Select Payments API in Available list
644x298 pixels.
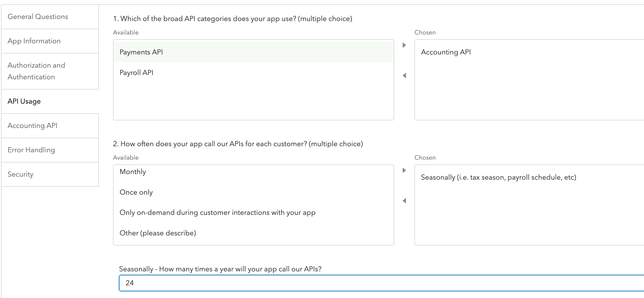click(x=141, y=52)
